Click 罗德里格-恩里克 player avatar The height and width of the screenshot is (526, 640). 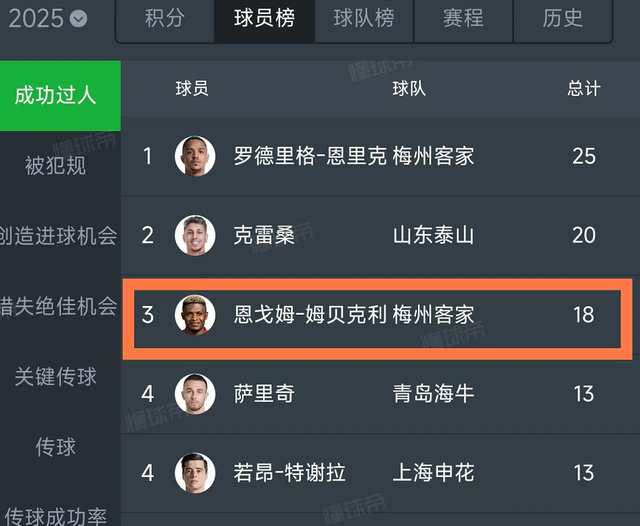[x=195, y=156]
